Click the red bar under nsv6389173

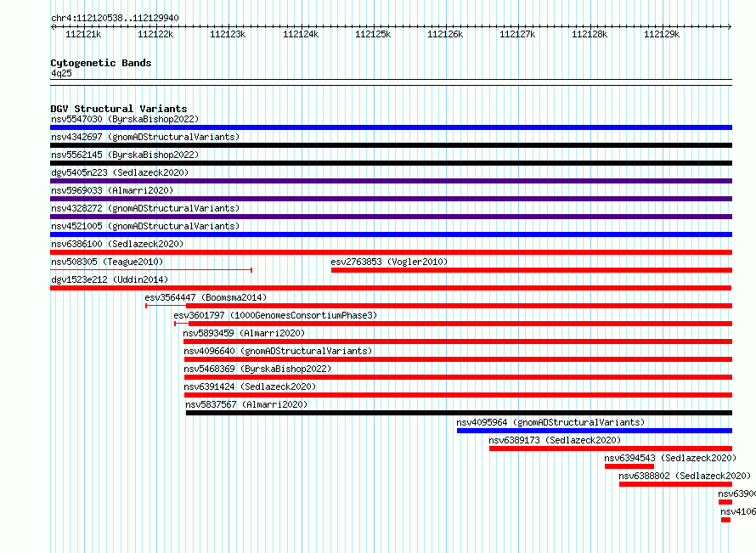(611, 449)
